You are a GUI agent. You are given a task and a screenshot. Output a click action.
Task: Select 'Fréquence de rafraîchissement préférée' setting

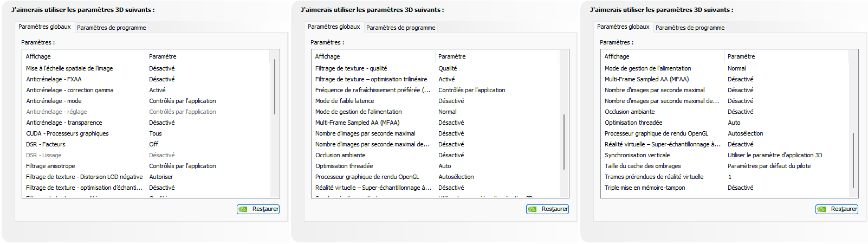[x=373, y=90]
